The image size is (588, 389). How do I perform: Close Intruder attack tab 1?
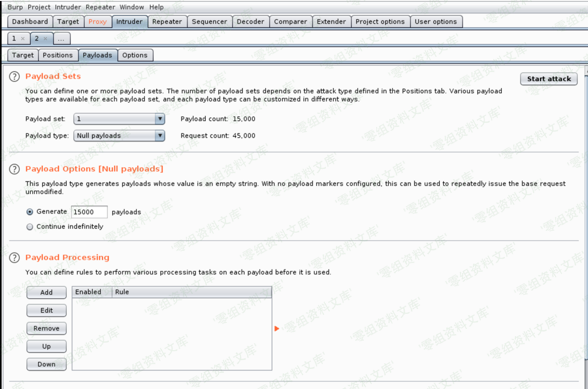point(23,39)
